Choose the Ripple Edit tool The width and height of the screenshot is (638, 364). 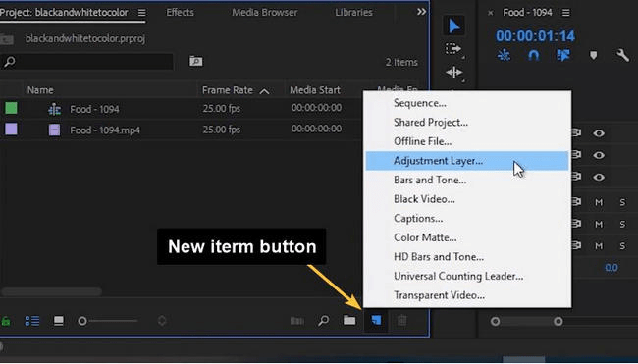[x=453, y=73]
